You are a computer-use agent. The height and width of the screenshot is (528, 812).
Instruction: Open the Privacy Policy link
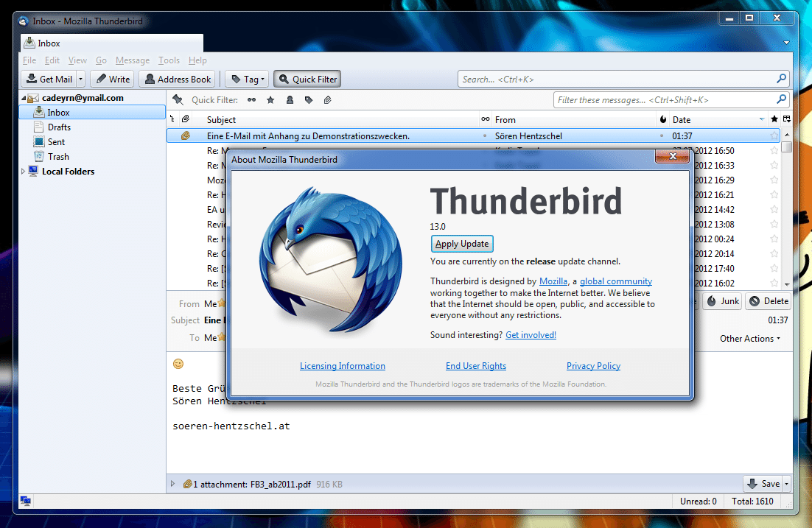tap(593, 366)
